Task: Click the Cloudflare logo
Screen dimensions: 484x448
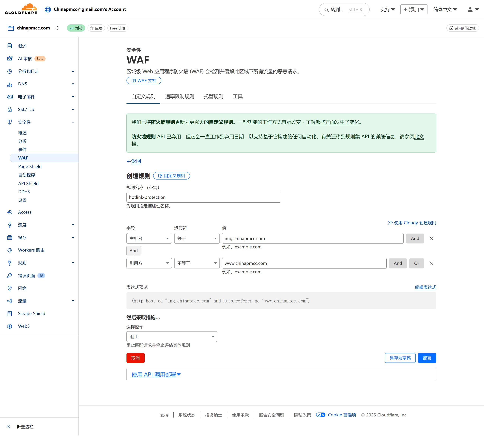Action: coord(21,9)
